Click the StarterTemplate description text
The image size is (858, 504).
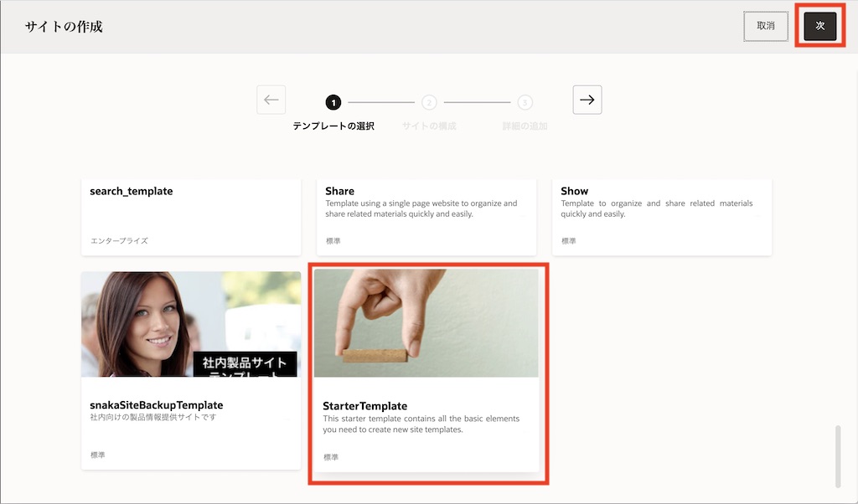[x=421, y=424]
